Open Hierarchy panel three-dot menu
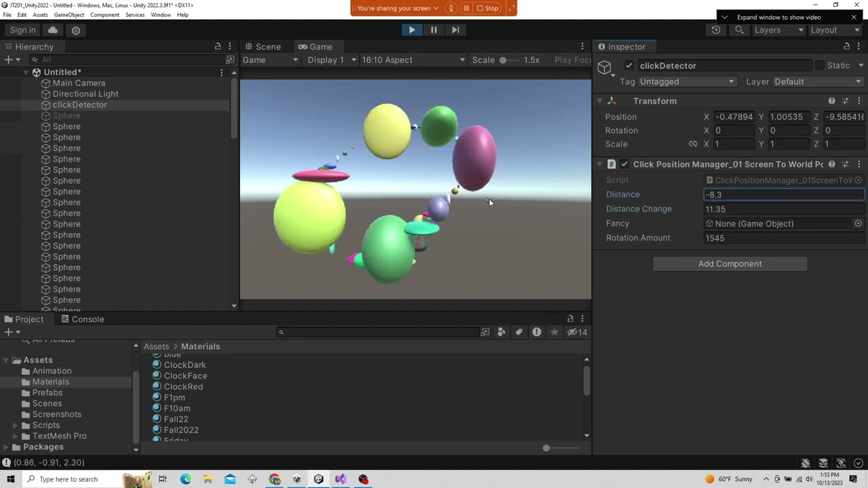 [x=230, y=46]
